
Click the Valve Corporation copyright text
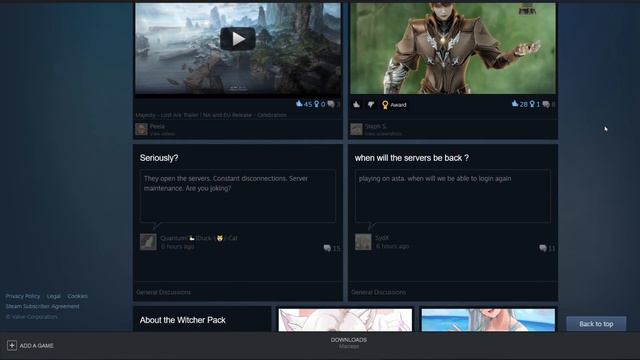(x=31, y=316)
